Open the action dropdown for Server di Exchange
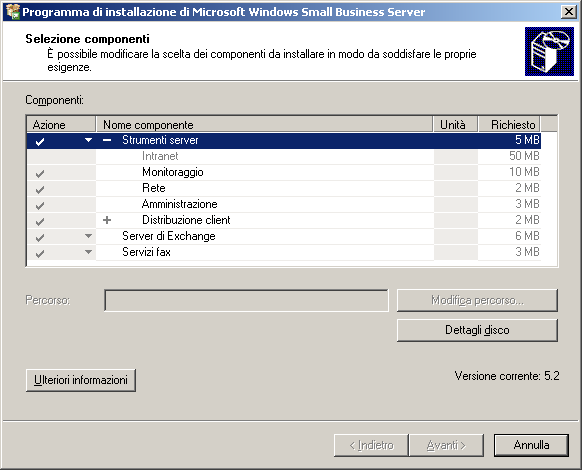Screen dimensions: 582x470 (88, 236)
